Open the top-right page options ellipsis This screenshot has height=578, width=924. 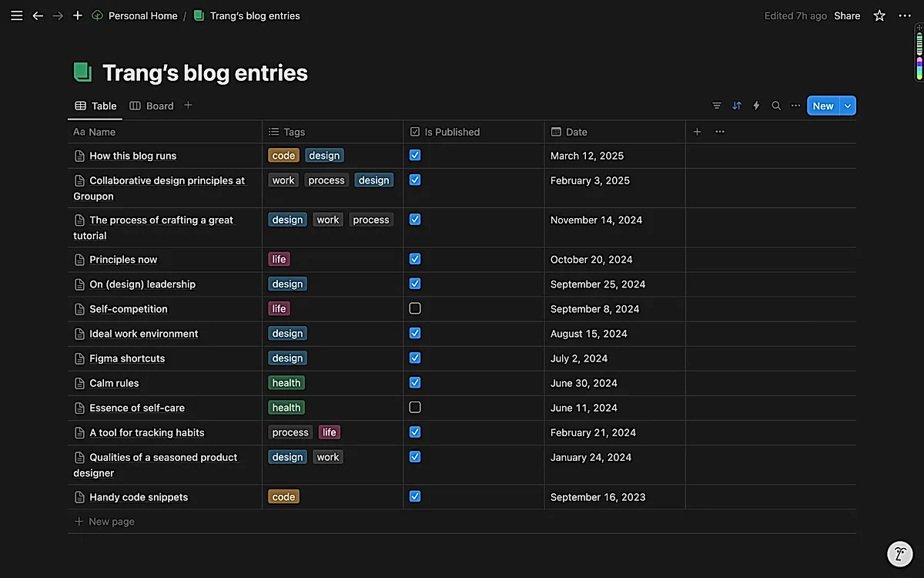pyautogui.click(x=905, y=15)
